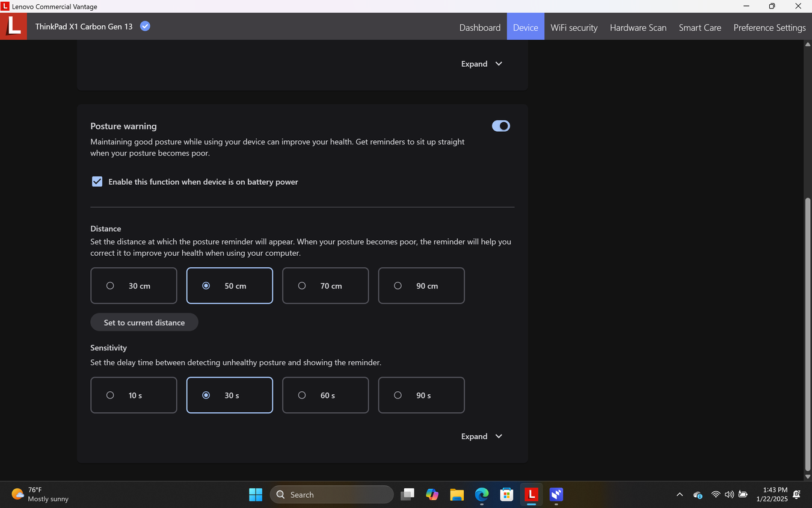Choose 90 cm posture distance
812x508 pixels.
point(421,286)
